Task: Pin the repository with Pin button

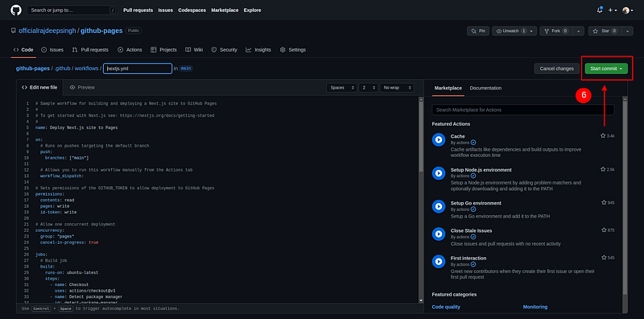Action: pos(478,31)
